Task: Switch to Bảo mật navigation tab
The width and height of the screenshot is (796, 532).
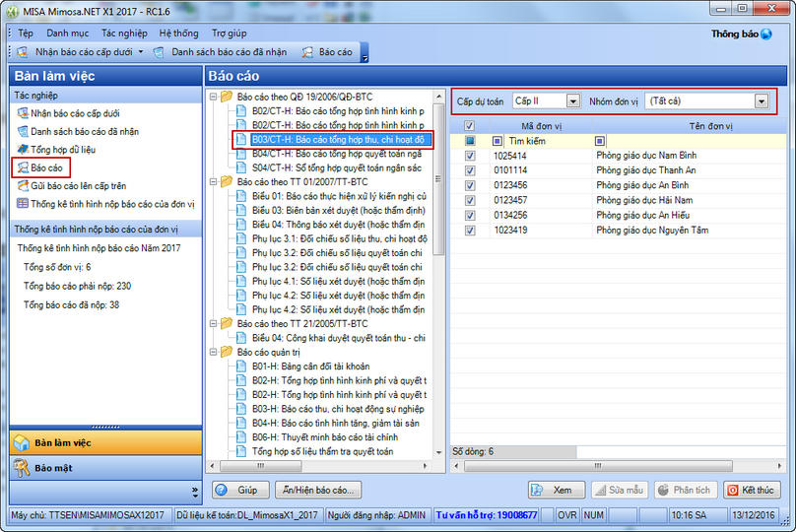Action: [x=105, y=468]
